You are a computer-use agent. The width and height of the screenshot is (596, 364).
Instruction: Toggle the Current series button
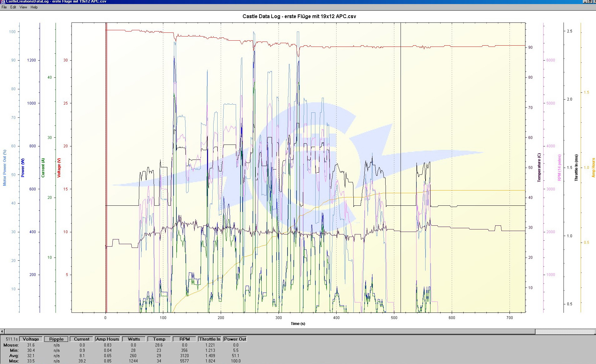[82, 339]
